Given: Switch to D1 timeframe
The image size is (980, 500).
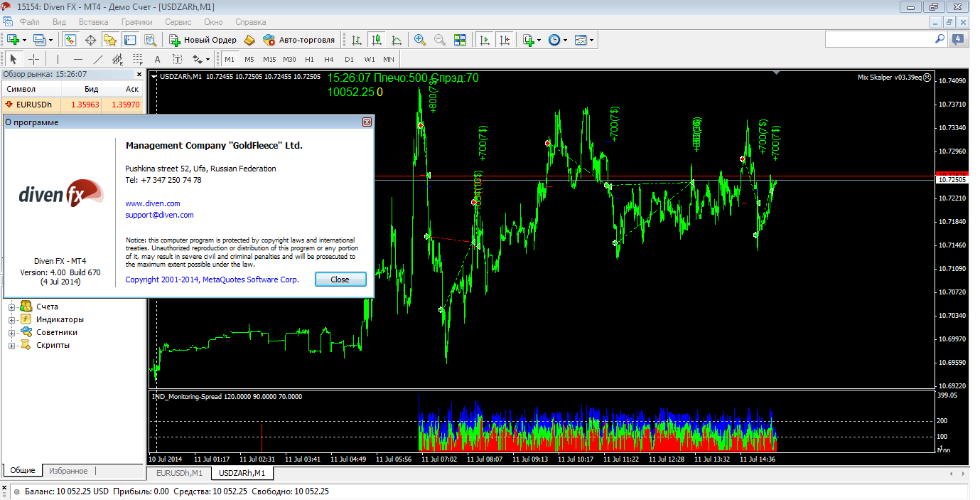Looking at the screenshot, I should point(349,59).
